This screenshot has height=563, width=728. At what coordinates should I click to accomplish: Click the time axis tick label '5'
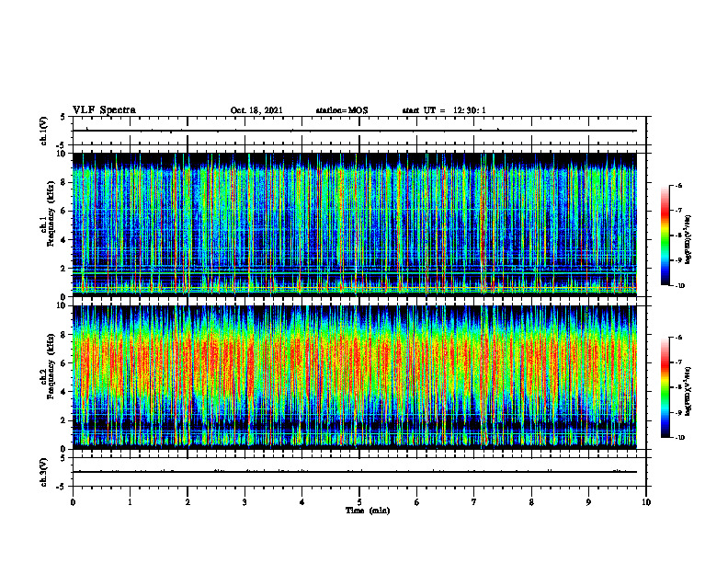pos(359,502)
